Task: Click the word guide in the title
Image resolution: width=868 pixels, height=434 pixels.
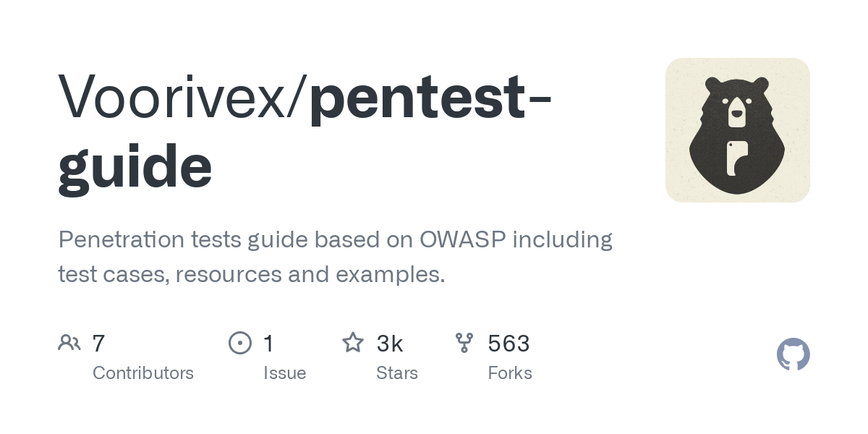Action: [x=135, y=166]
